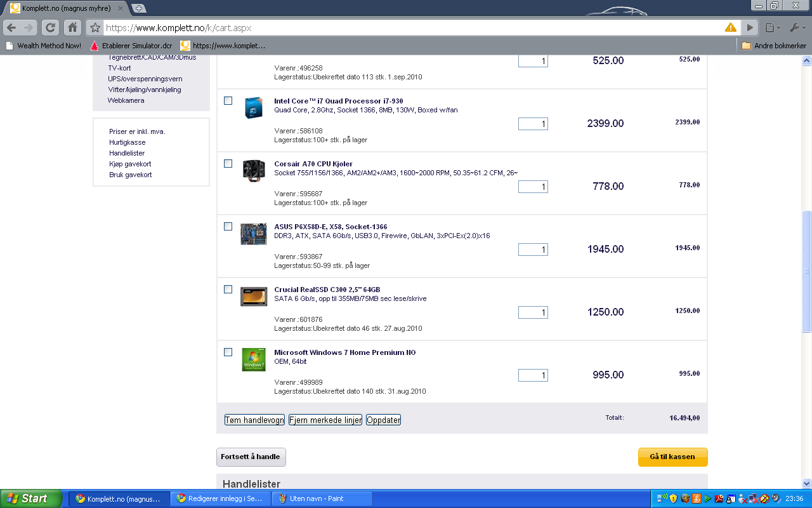The height and width of the screenshot is (508, 812).
Task: Click the Kjøp gavekort link
Action: point(130,164)
